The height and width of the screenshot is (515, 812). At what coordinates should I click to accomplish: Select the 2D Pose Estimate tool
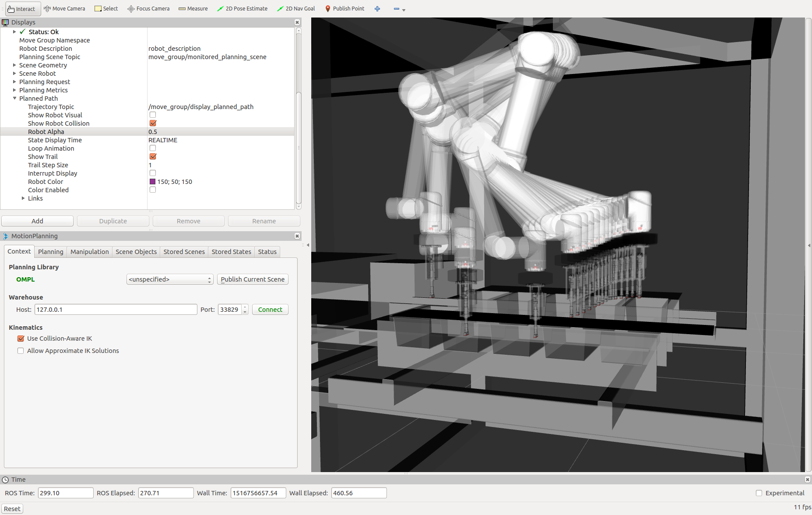(x=242, y=8)
